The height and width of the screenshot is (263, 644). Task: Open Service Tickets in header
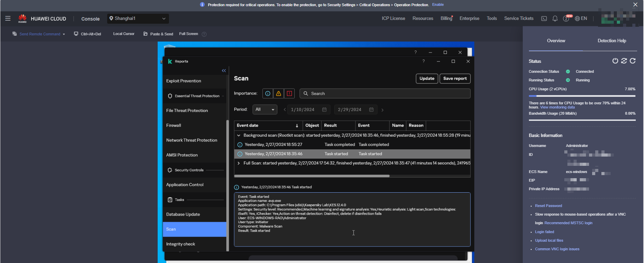(x=519, y=19)
